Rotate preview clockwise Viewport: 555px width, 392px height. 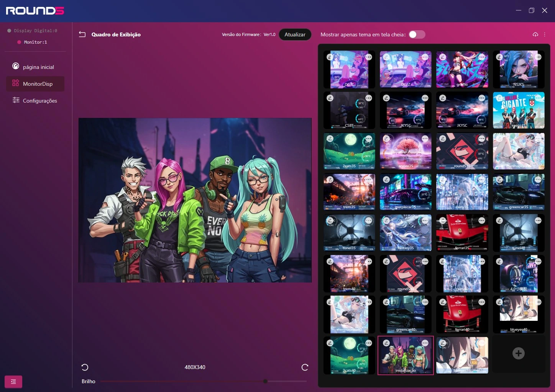[305, 367]
